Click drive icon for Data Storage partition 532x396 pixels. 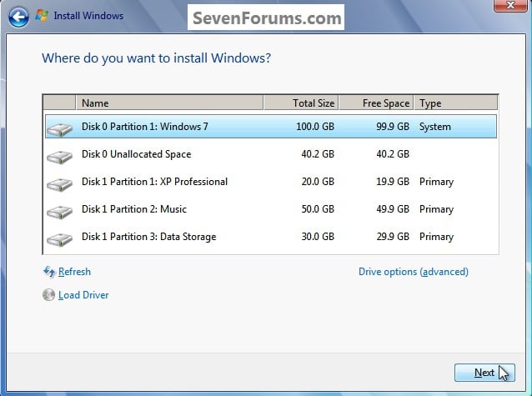point(59,239)
